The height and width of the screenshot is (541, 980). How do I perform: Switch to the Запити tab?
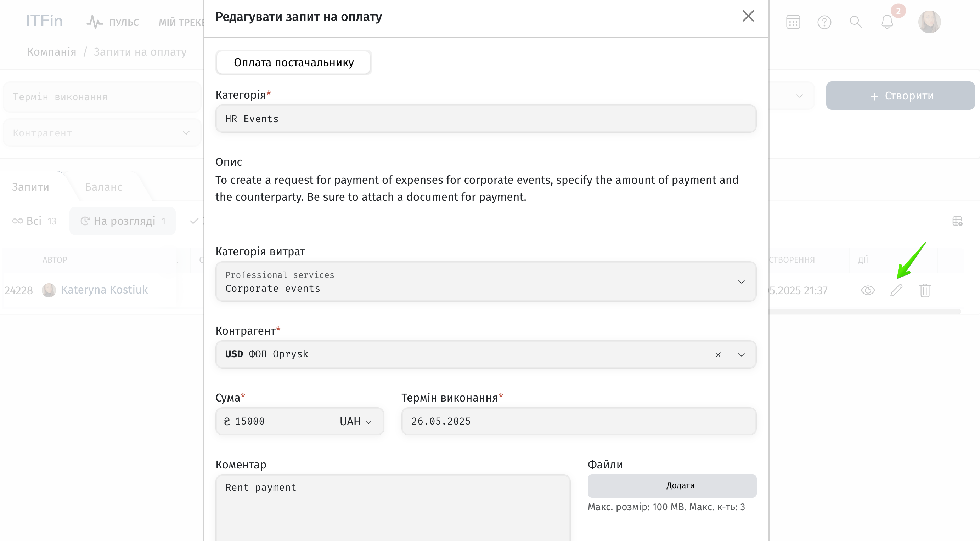[x=30, y=187]
